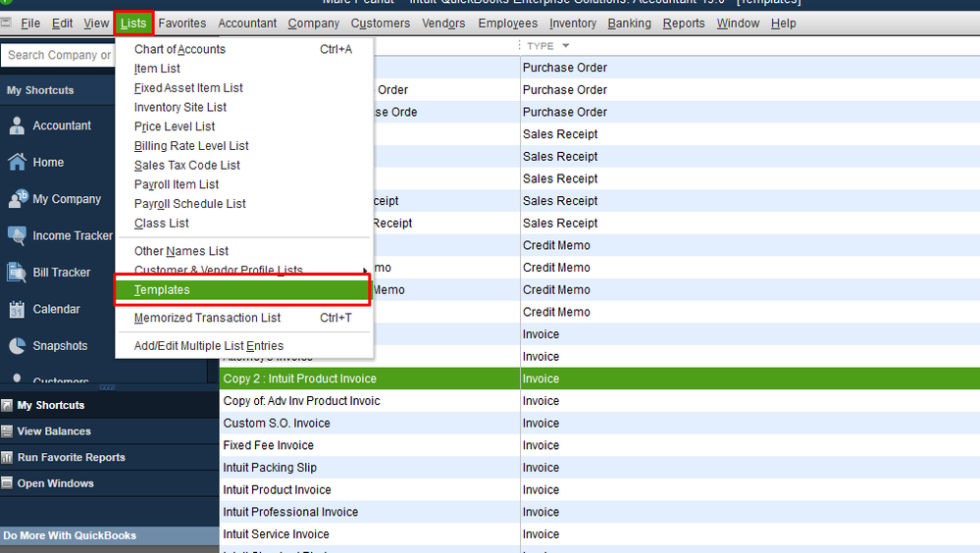980x553 pixels.
Task: Select Intuit Packing Slip row
Action: pyautogui.click(x=600, y=468)
